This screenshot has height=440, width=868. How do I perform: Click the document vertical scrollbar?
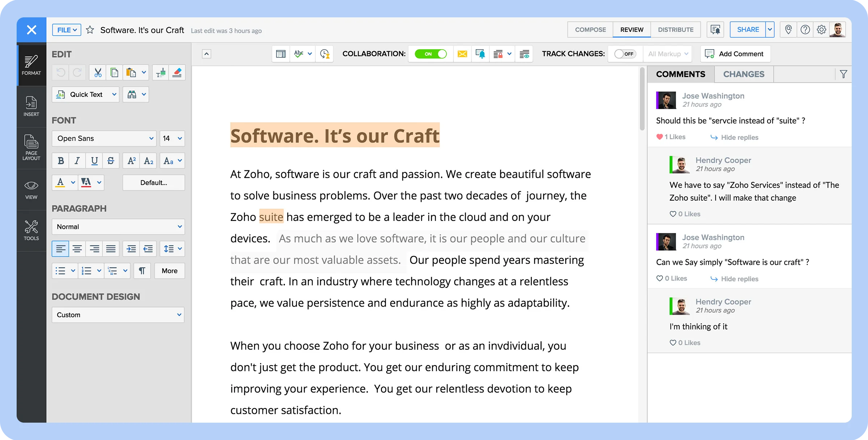click(x=642, y=99)
